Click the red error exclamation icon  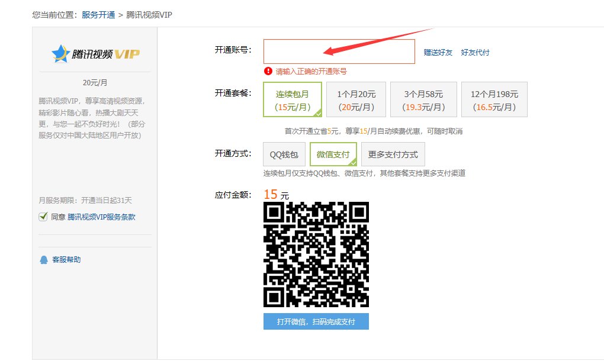click(x=268, y=71)
